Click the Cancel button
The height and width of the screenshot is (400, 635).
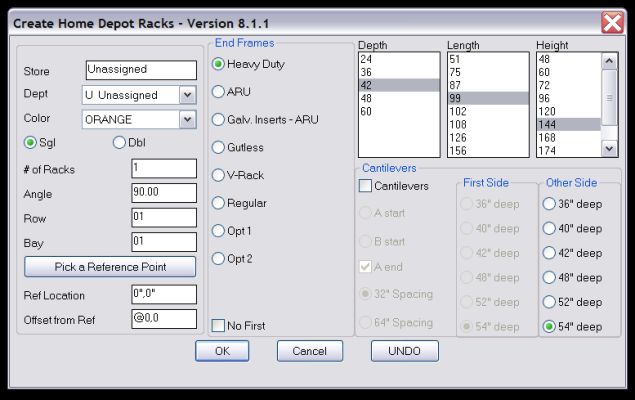310,351
